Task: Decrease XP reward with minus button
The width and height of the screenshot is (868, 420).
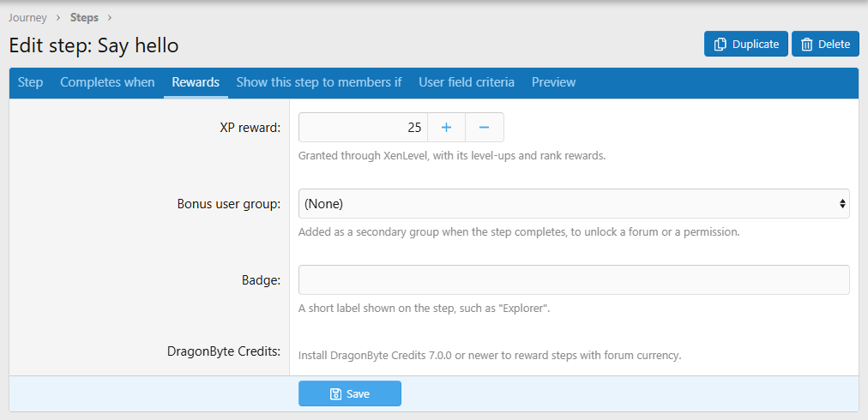Action: click(485, 127)
